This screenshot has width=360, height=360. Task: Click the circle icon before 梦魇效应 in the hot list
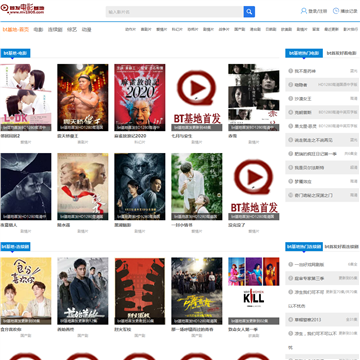[x=290, y=181]
